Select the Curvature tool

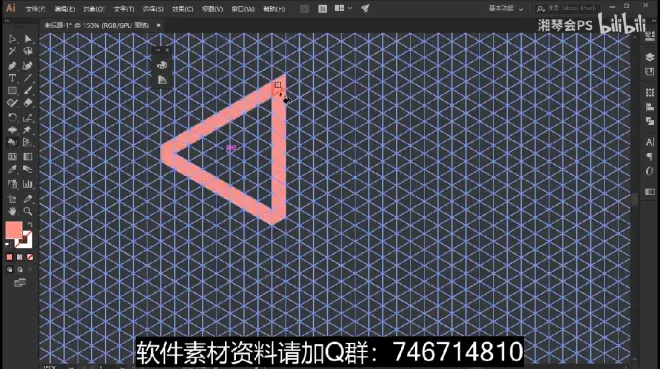[28, 66]
